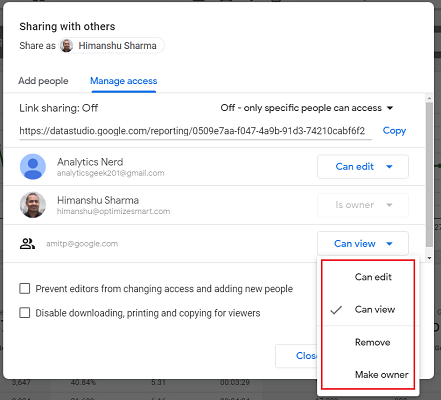Switch to the Add people tab

coord(43,81)
